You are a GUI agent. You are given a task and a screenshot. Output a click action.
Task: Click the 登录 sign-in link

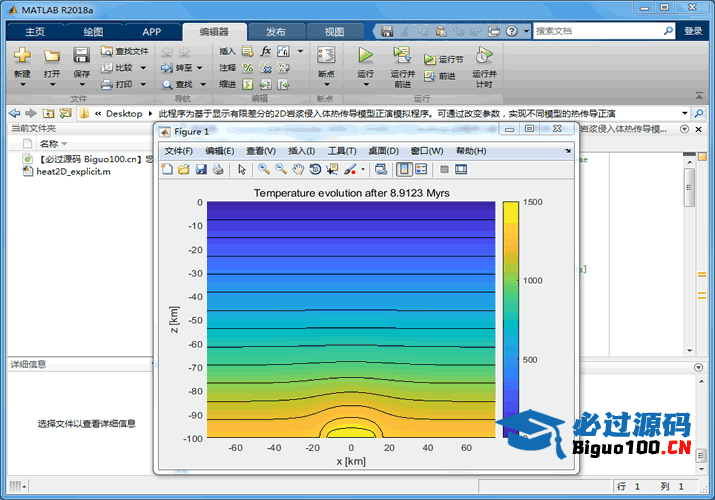(x=693, y=31)
